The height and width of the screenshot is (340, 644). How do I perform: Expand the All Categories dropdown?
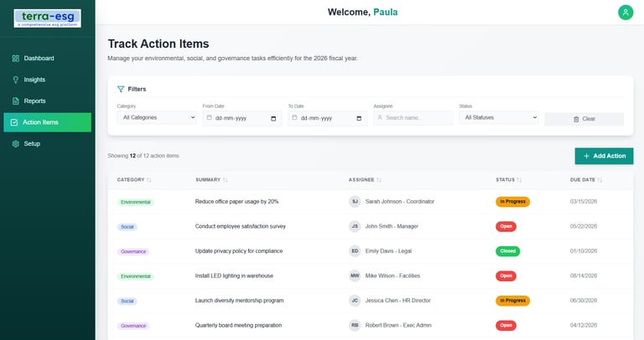coord(157,118)
